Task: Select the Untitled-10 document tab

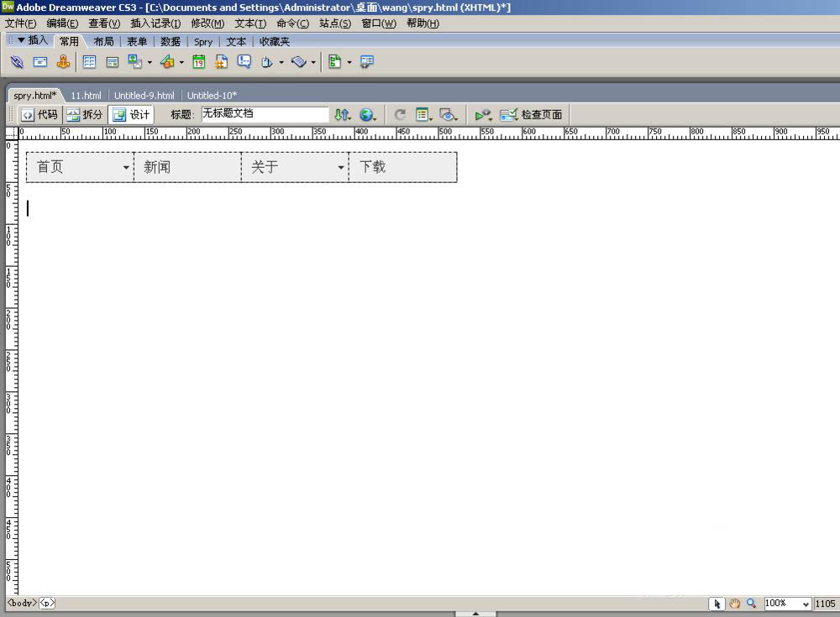Action: tap(212, 96)
